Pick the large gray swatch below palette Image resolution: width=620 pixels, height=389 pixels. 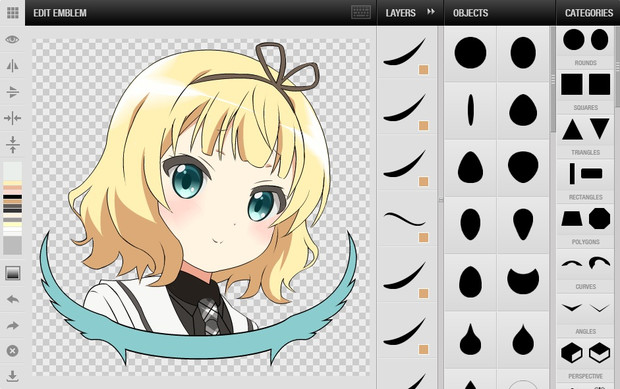pyautogui.click(x=13, y=245)
